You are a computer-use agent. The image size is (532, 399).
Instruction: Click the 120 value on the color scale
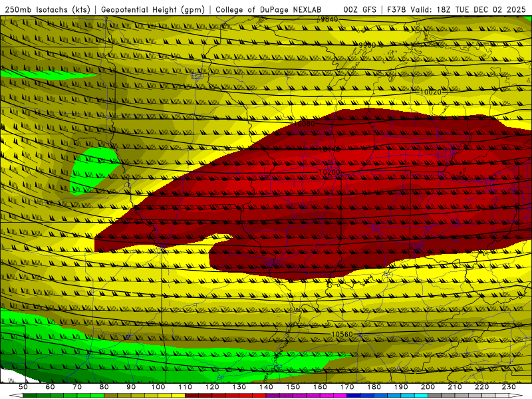[x=212, y=387]
